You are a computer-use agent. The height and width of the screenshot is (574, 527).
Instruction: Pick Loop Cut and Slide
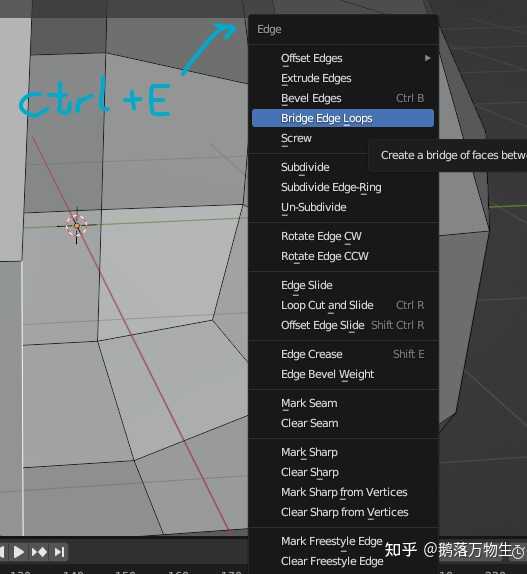coord(343,305)
